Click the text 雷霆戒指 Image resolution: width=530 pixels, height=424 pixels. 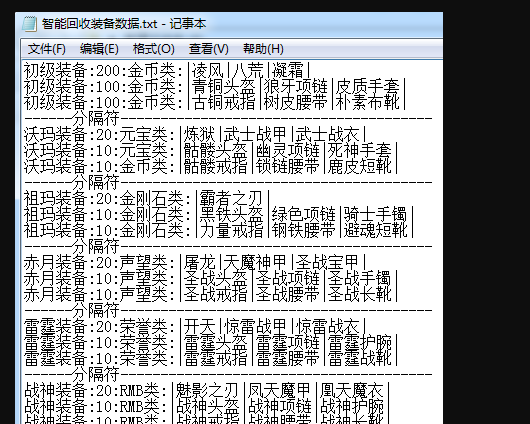tap(215, 358)
